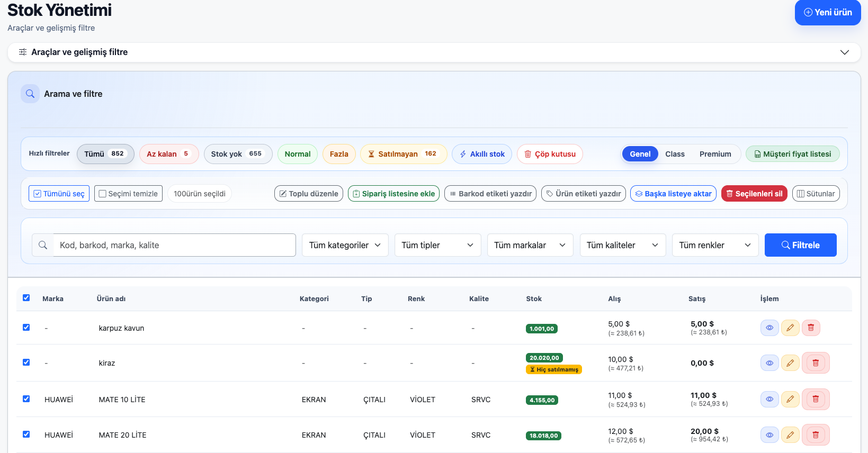Select the Az kalan quick filter
The width and height of the screenshot is (868, 453).
(169, 154)
